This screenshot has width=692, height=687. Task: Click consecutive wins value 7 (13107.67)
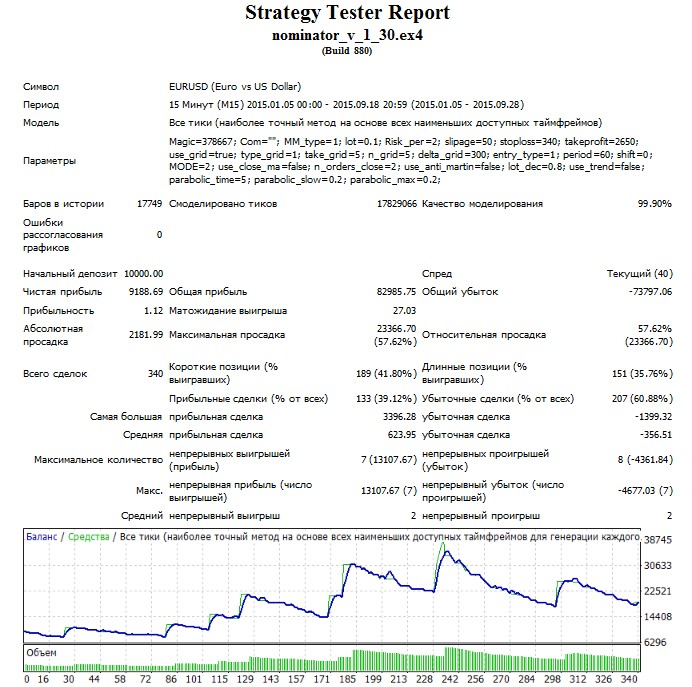(x=389, y=460)
